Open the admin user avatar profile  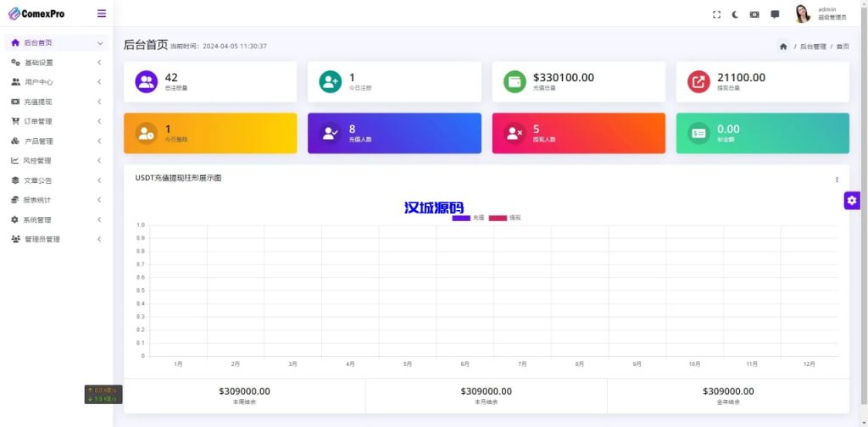[x=802, y=14]
